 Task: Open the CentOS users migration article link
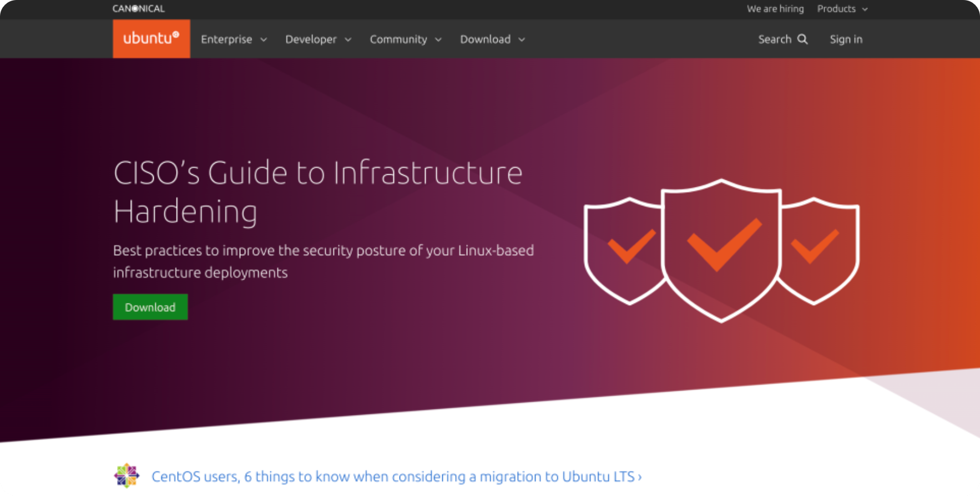click(x=396, y=477)
